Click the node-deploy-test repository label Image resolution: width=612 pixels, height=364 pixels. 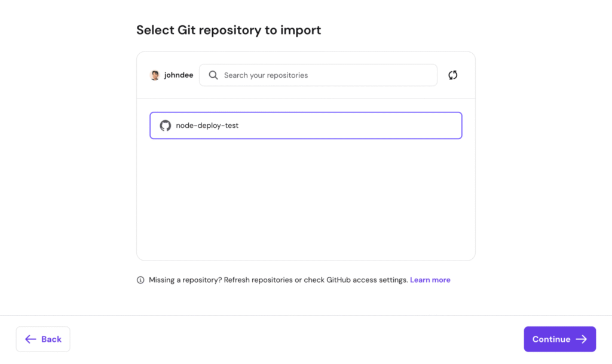click(x=207, y=126)
